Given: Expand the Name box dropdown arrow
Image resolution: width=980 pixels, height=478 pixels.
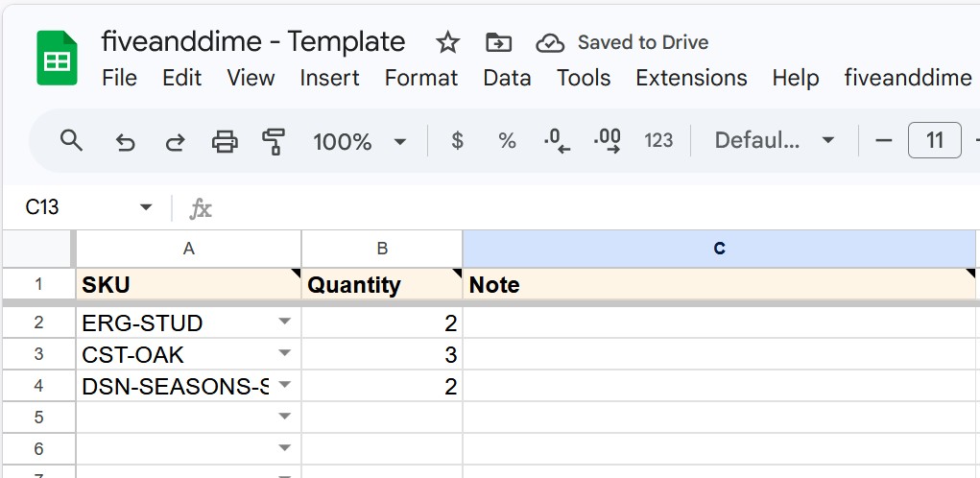Looking at the screenshot, I should (x=146, y=206).
